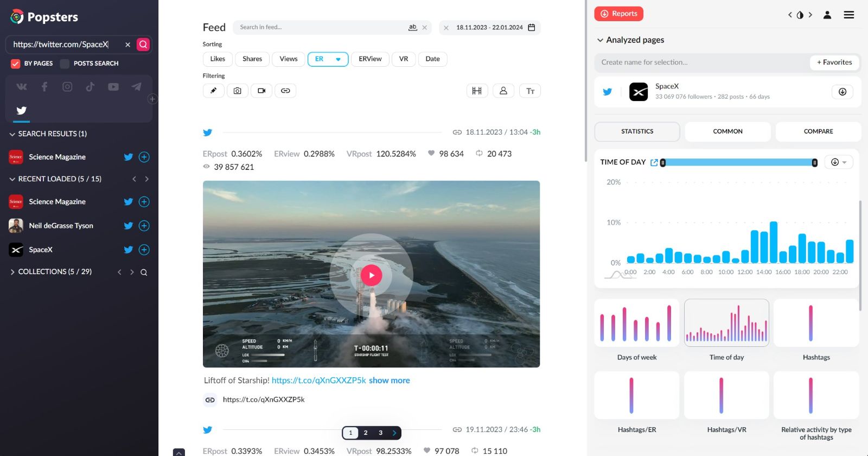Add selection to Favorites

[835, 62]
